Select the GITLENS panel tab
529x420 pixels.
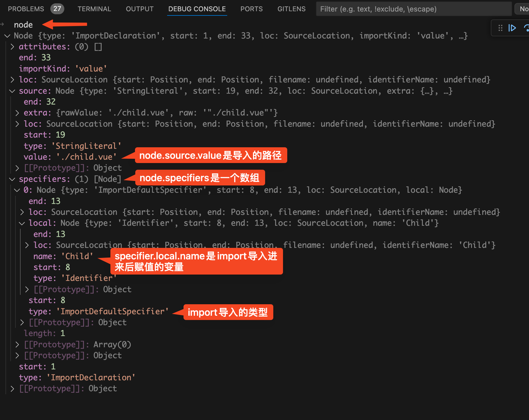[x=291, y=9]
